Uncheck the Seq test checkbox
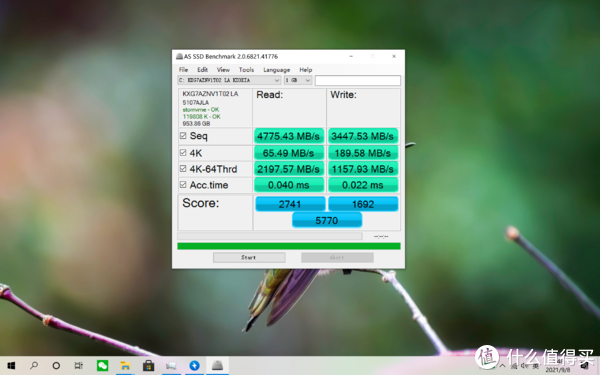The width and height of the screenshot is (600, 375). [183, 136]
